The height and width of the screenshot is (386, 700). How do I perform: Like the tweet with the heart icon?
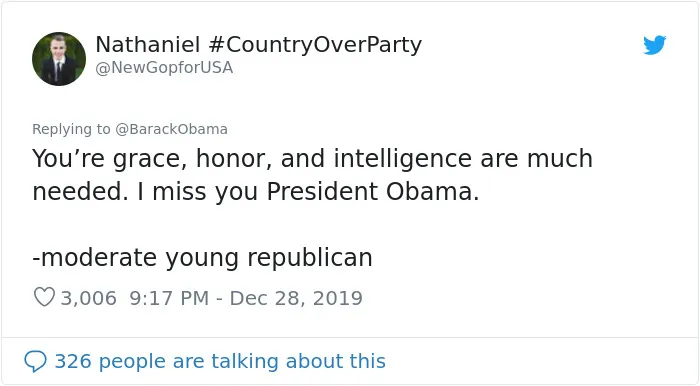(44, 297)
